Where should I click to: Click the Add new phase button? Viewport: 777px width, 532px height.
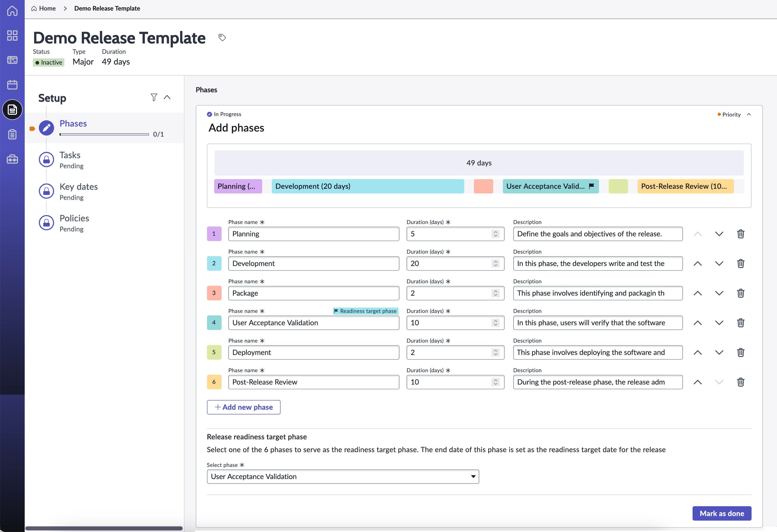click(243, 407)
